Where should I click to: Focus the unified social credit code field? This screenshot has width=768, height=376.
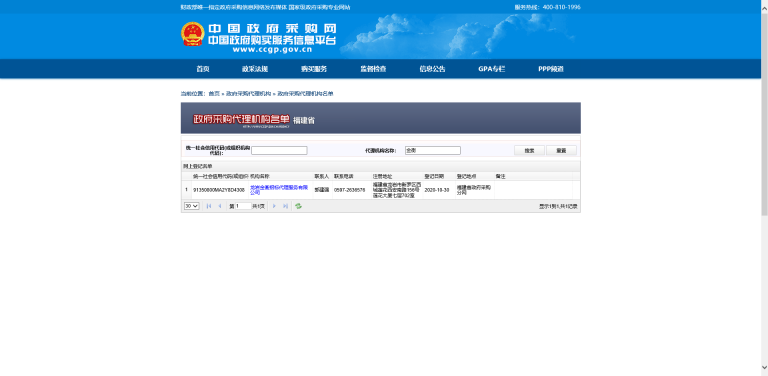tap(279, 150)
